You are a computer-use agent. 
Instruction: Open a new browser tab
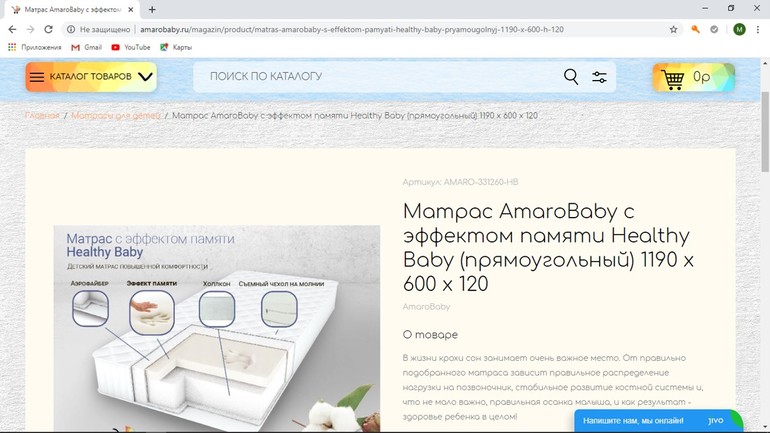152,9
